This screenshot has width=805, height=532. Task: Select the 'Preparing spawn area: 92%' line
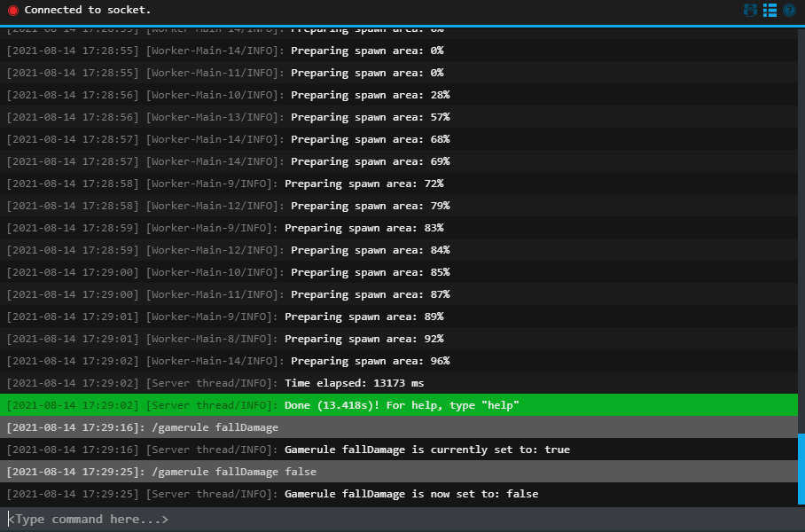[399, 339]
